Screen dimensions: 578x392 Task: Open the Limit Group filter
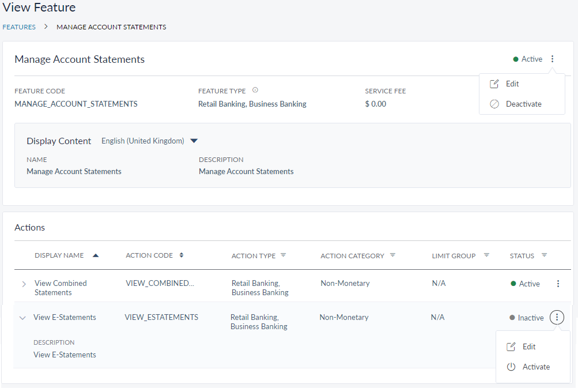[486, 255]
